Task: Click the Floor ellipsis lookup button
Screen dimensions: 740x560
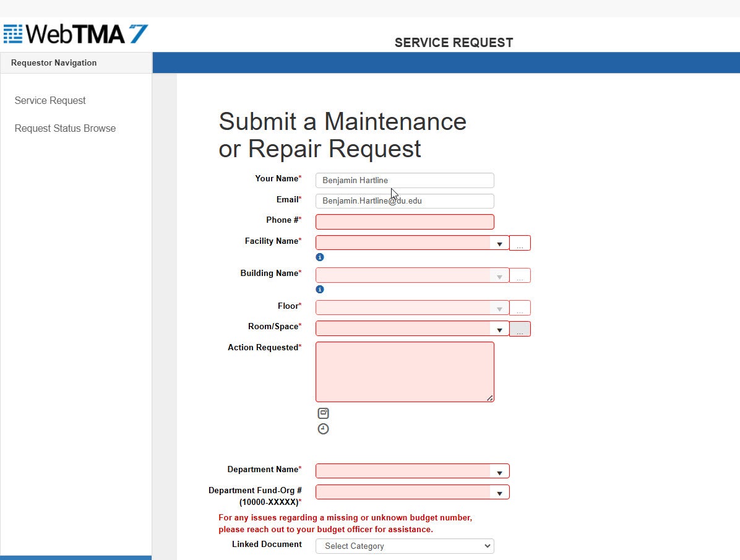Action: [520, 308]
